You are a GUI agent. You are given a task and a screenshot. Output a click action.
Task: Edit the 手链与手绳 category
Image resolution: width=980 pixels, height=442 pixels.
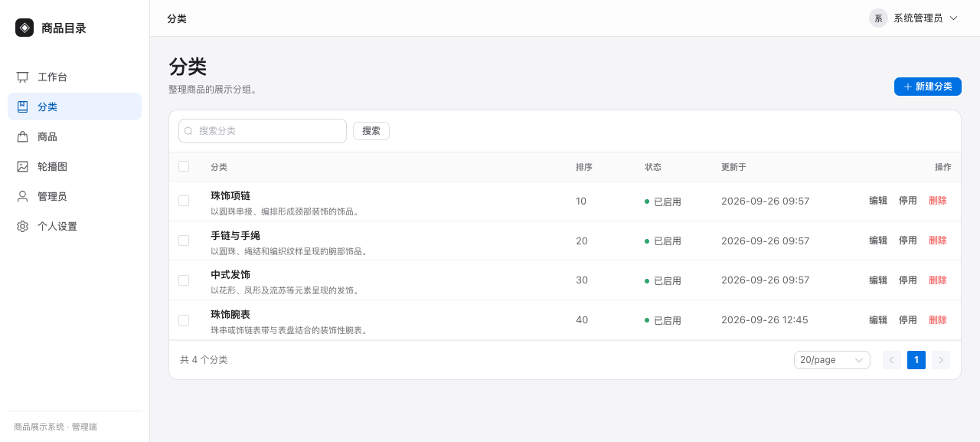878,241
